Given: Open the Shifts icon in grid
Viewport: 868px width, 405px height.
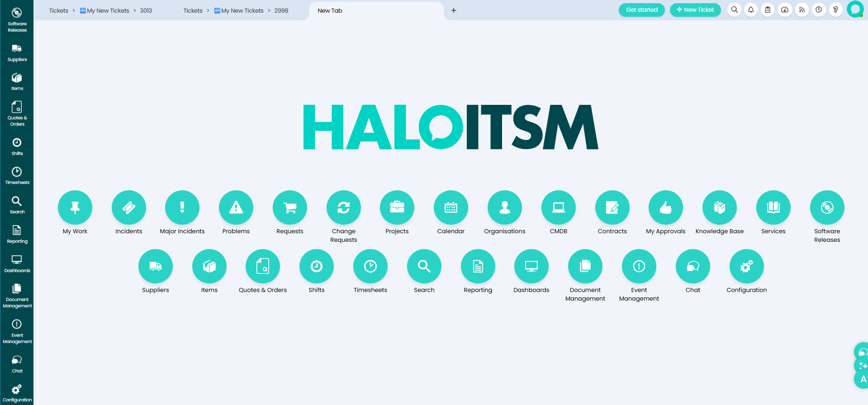Looking at the screenshot, I should (317, 266).
